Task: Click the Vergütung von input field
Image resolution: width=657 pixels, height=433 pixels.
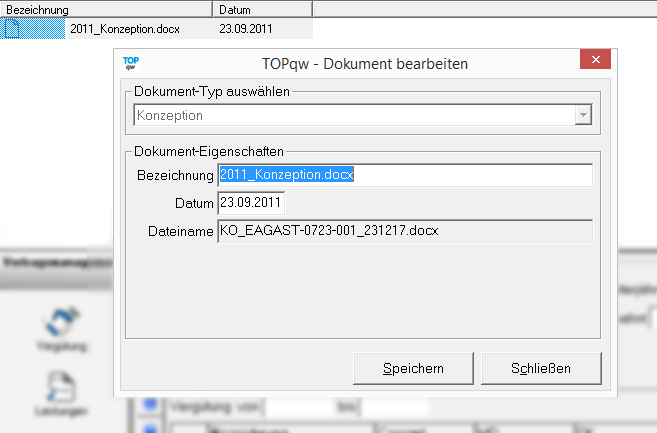Action: coord(300,408)
